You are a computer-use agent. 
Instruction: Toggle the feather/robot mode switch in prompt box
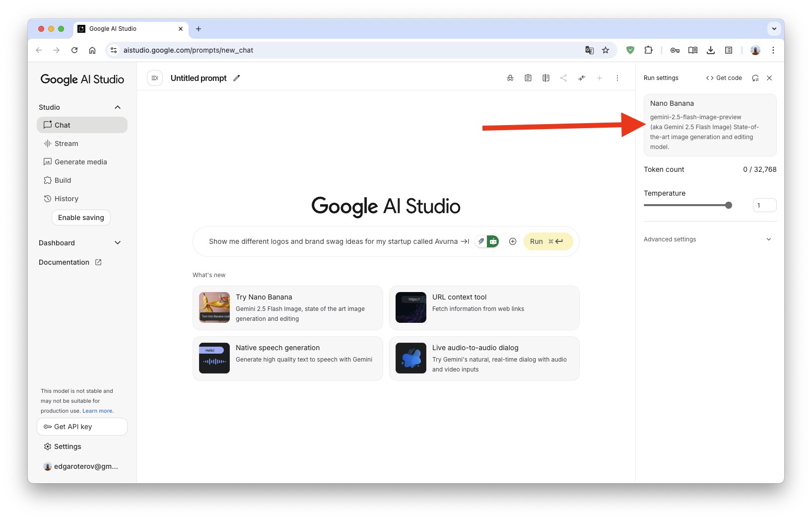click(x=487, y=241)
